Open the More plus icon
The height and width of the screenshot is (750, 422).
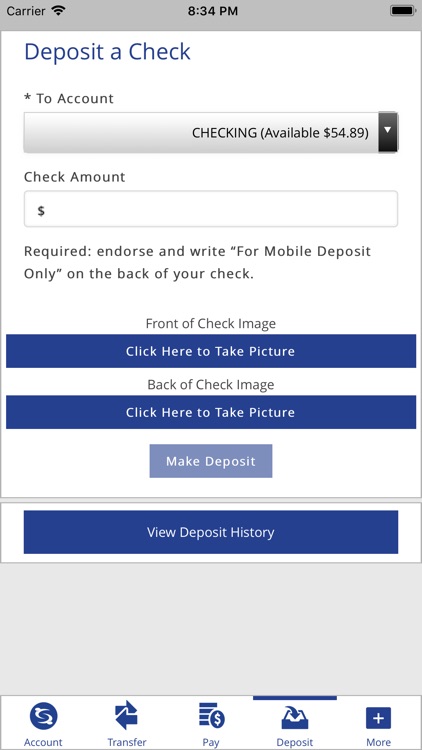[378, 718]
